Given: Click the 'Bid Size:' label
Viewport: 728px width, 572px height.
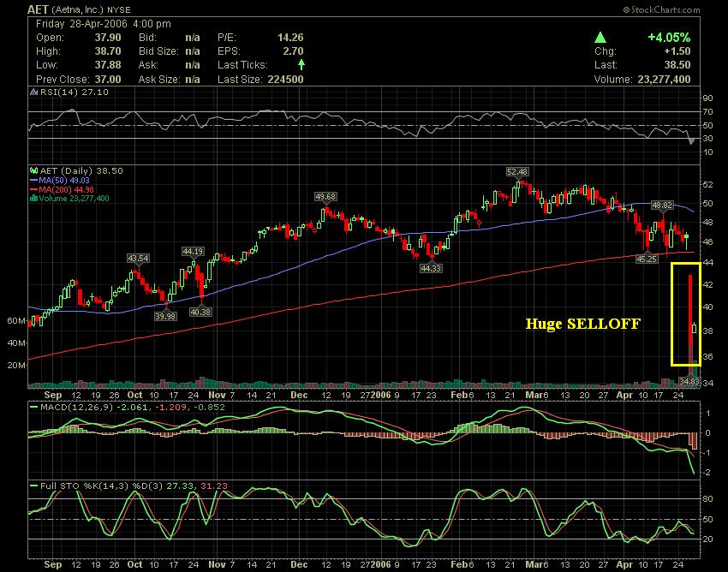Looking at the screenshot, I should click(x=158, y=51).
